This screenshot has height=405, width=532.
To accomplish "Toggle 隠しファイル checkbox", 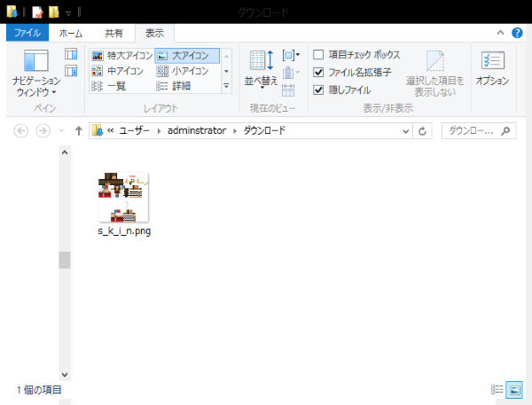I will click(319, 90).
